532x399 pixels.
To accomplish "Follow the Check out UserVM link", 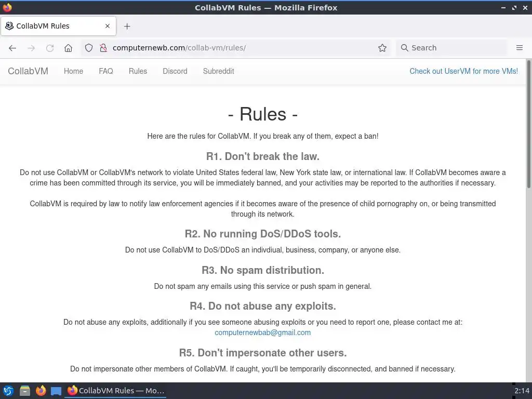I will (464, 71).
